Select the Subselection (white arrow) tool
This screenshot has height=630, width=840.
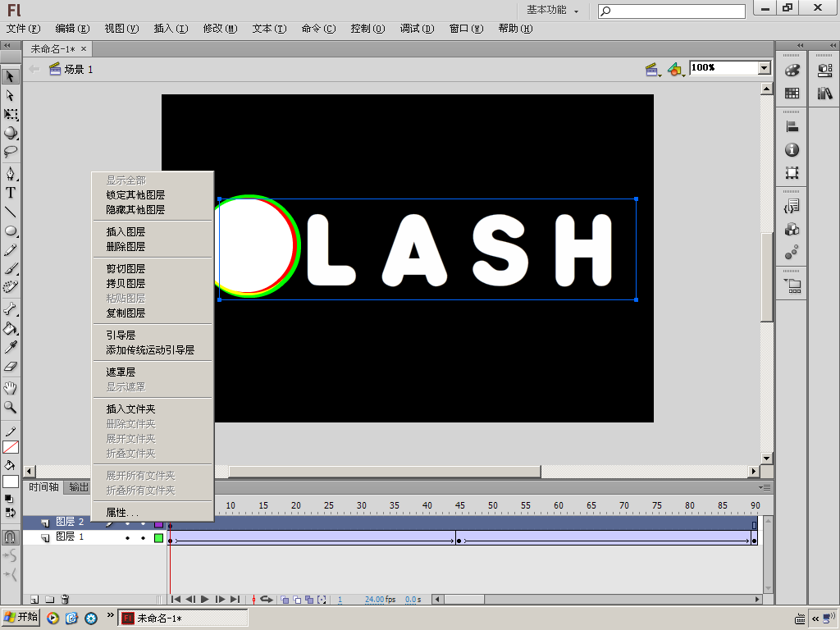click(10, 95)
